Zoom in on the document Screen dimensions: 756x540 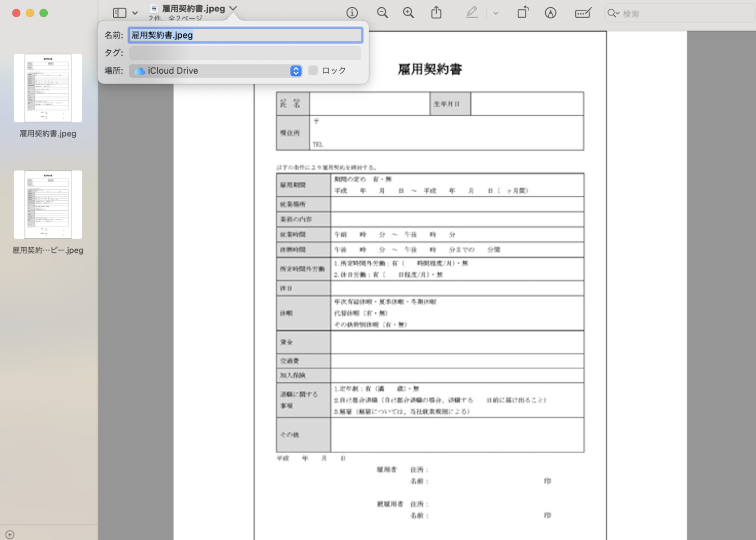[409, 12]
